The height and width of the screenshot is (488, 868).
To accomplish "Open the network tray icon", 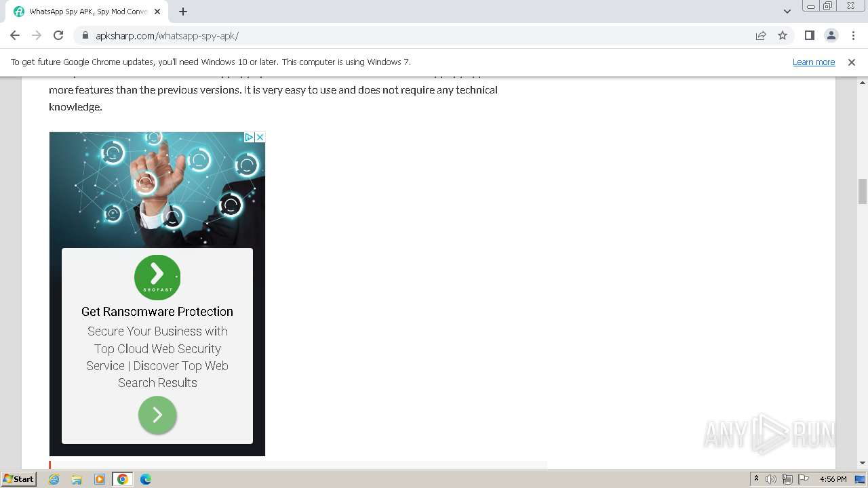I will coord(787,479).
